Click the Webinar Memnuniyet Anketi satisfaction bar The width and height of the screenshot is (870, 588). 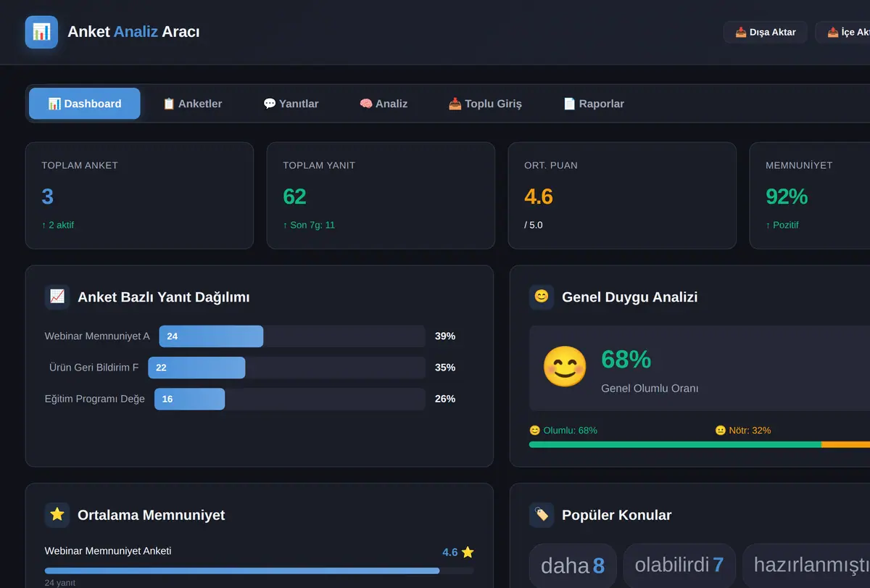(260, 571)
